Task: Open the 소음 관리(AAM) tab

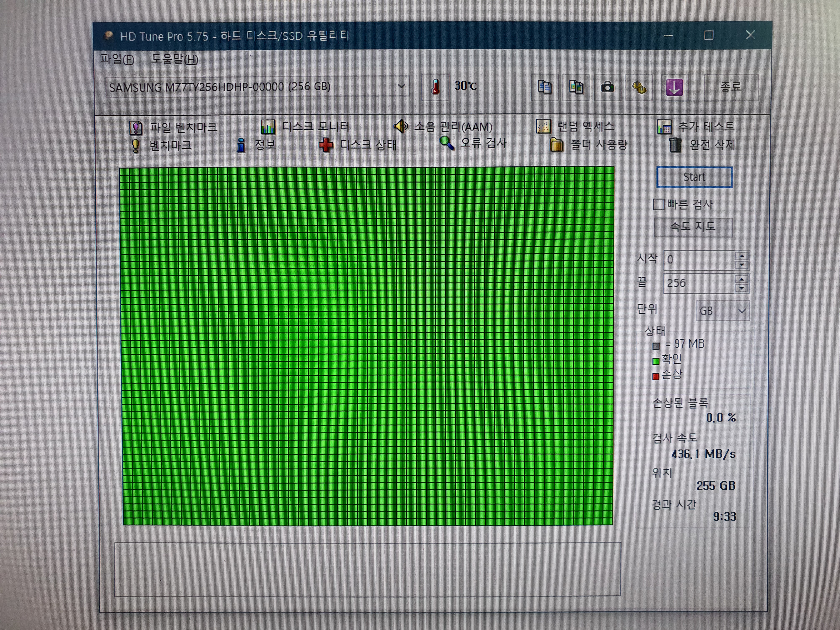Action: [x=443, y=126]
